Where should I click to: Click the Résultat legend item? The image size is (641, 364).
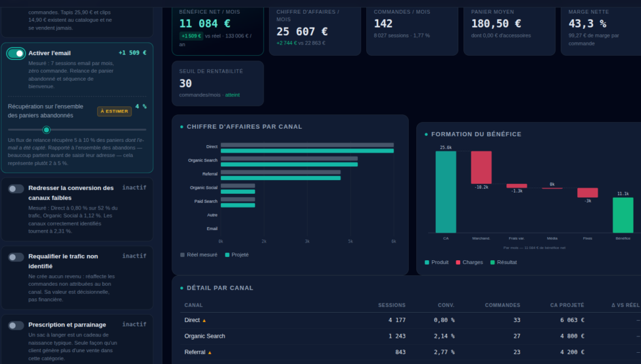point(503,262)
